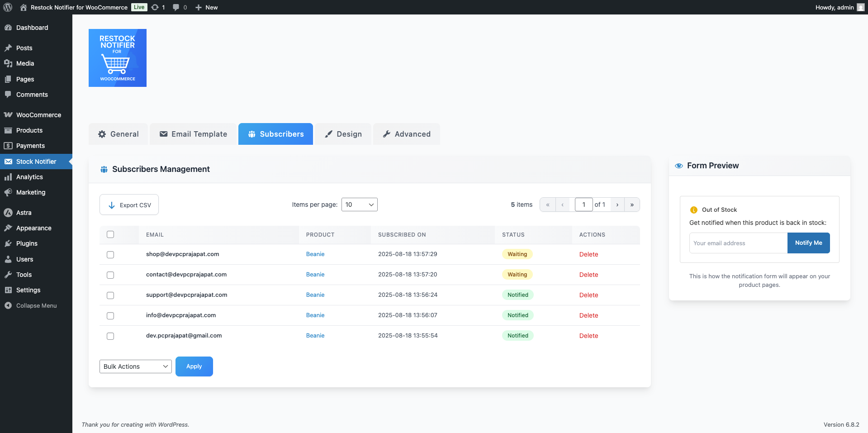
Task: Click the update refresh icon in admin bar
Action: 154,7
